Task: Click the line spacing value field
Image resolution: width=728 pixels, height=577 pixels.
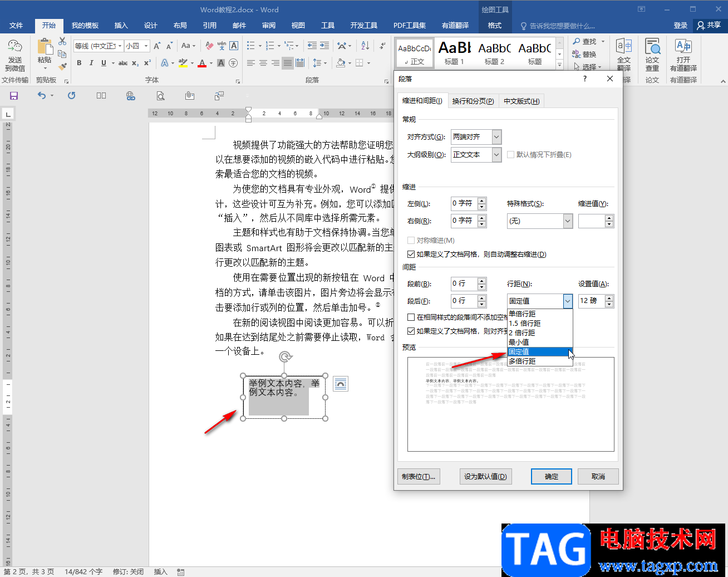Action: click(592, 301)
